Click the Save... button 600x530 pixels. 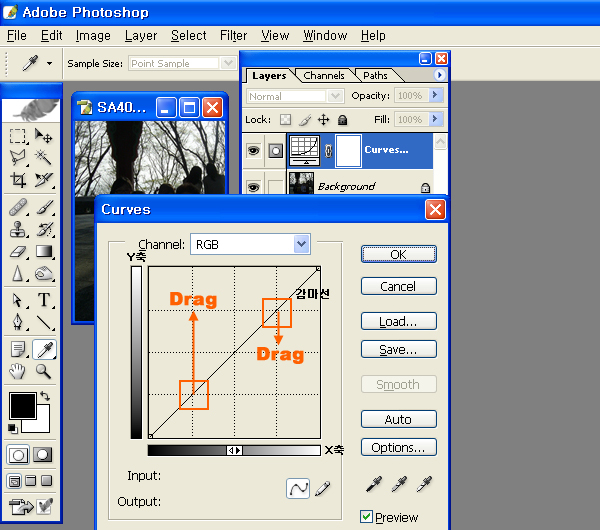coord(398,349)
